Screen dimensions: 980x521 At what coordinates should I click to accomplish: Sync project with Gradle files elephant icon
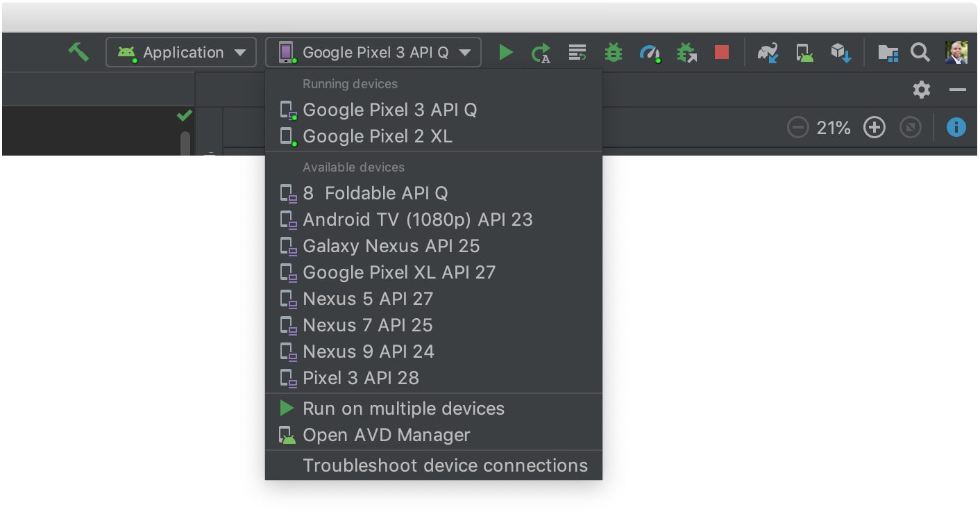768,53
